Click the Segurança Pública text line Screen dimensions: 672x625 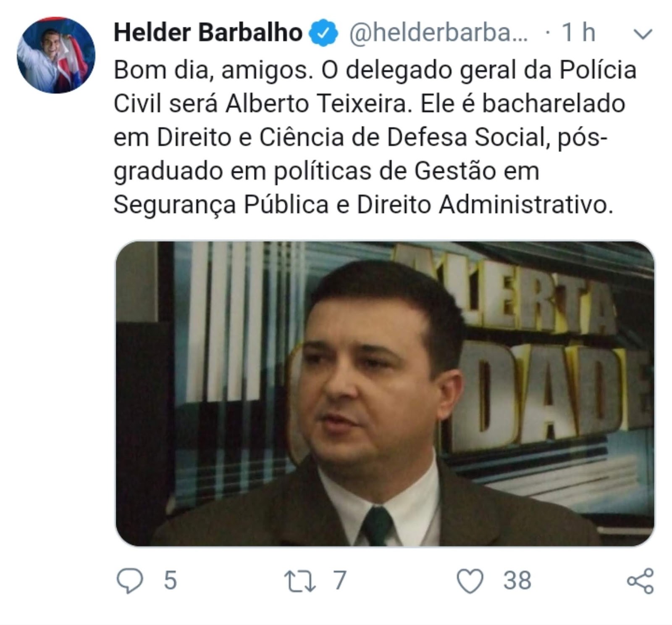pos(221,205)
